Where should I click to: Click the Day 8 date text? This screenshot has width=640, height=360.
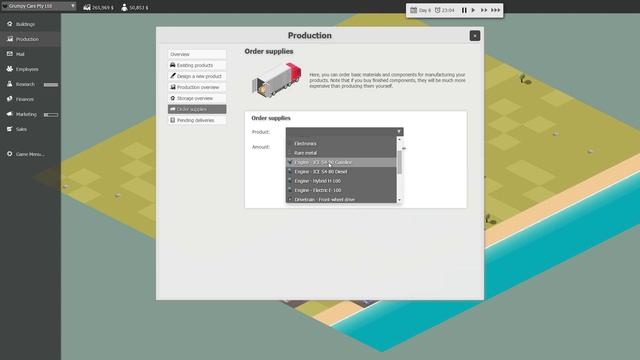(424, 10)
